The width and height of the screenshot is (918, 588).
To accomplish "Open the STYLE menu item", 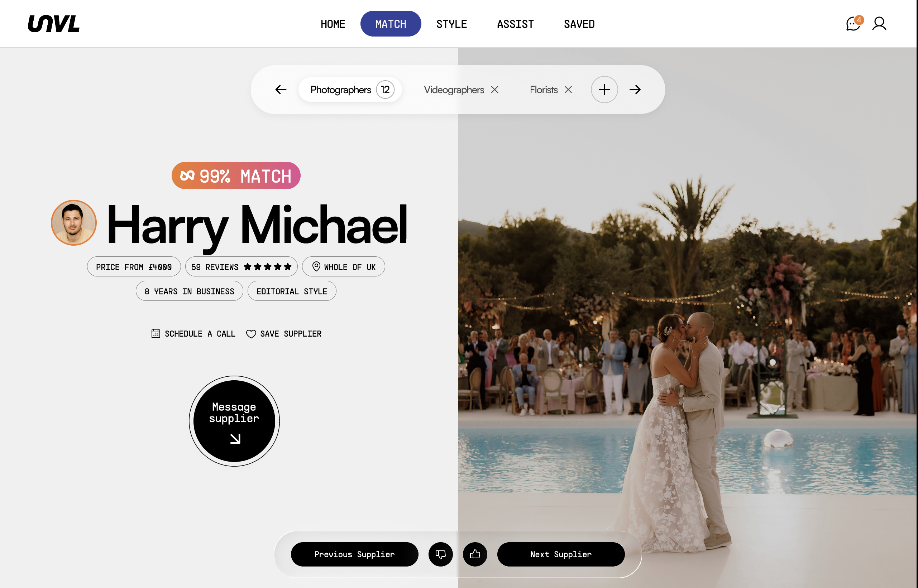I will [x=451, y=24].
